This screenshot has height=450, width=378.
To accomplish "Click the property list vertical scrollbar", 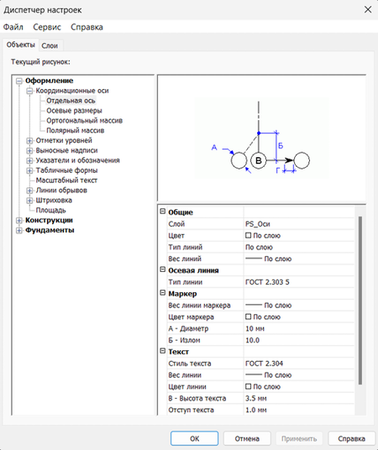I will coord(360,300).
